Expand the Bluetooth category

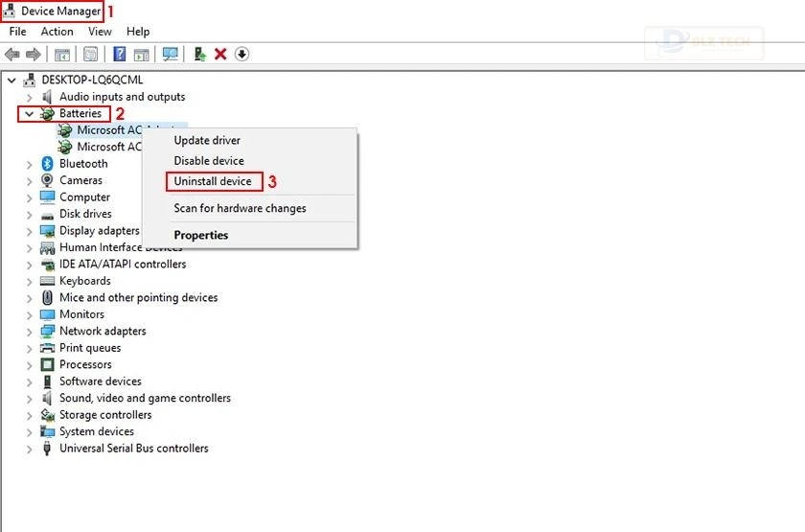tap(29, 164)
